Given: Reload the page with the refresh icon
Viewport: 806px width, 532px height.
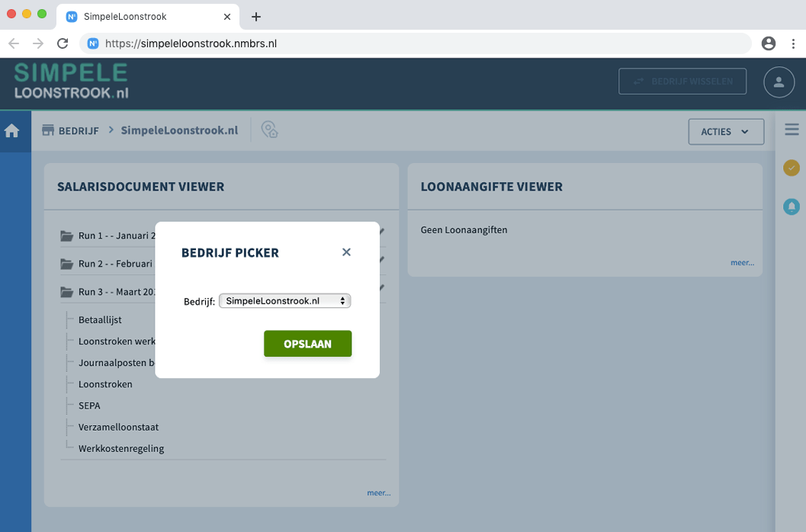Looking at the screenshot, I should click(63, 43).
